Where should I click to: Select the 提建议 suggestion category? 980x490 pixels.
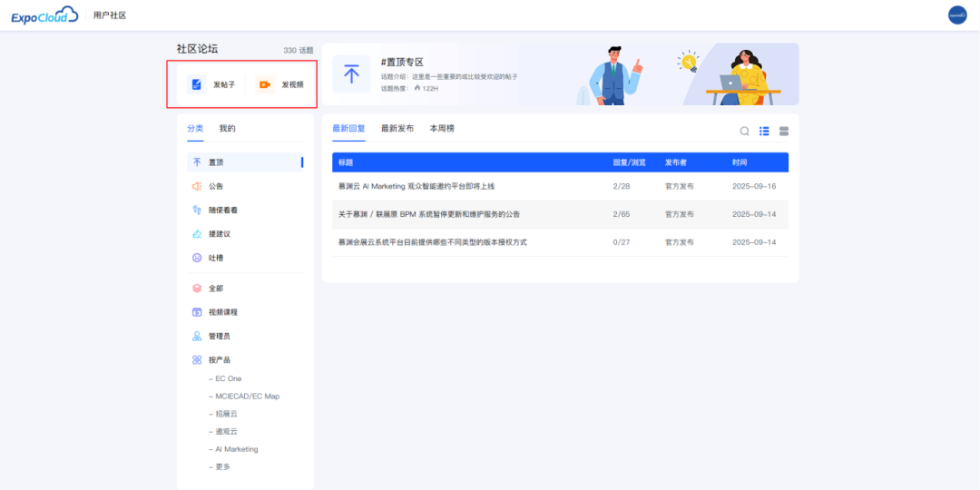[219, 234]
